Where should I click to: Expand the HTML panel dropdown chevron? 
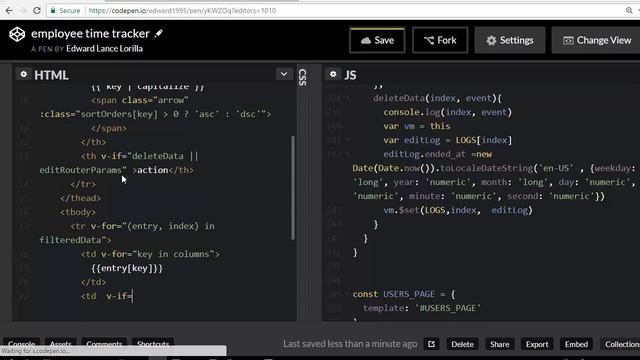tap(284, 74)
